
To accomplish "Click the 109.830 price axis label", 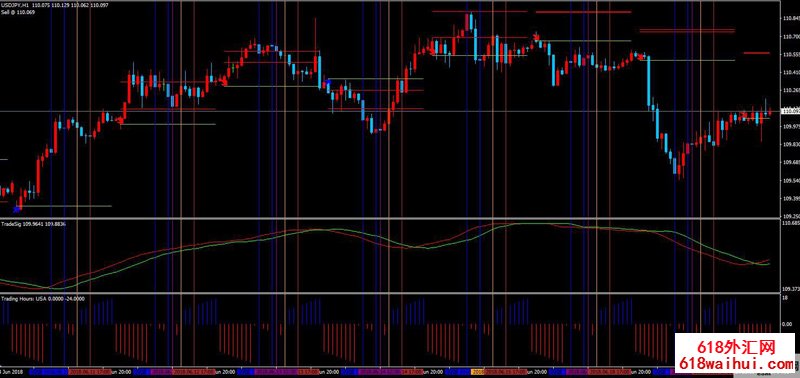I will pyautogui.click(x=790, y=145).
